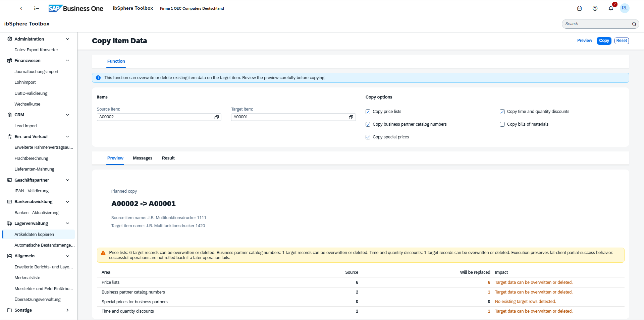Switch to the Result tab
The width and height of the screenshot is (644, 320).
(x=168, y=158)
